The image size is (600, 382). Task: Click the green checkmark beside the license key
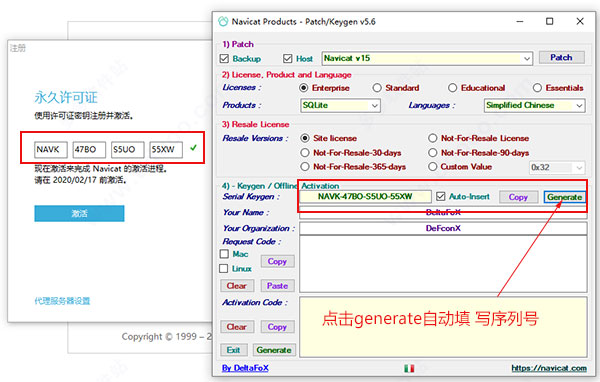point(193,147)
